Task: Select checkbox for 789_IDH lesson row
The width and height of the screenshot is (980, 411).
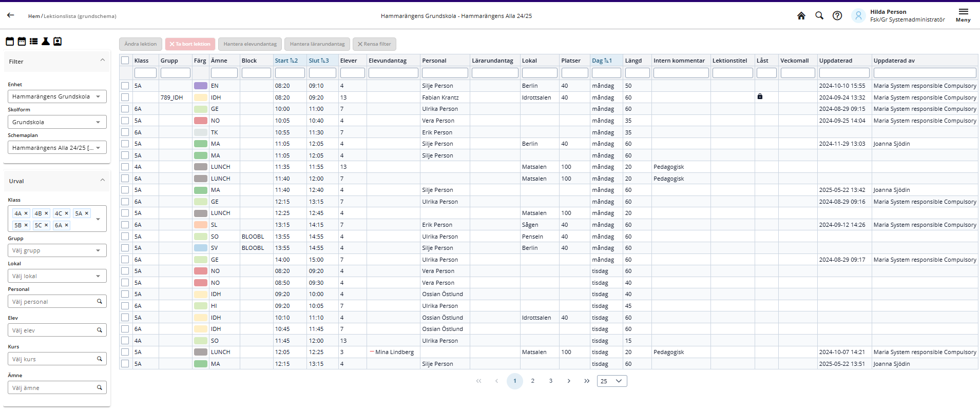Action: pyautogui.click(x=125, y=97)
